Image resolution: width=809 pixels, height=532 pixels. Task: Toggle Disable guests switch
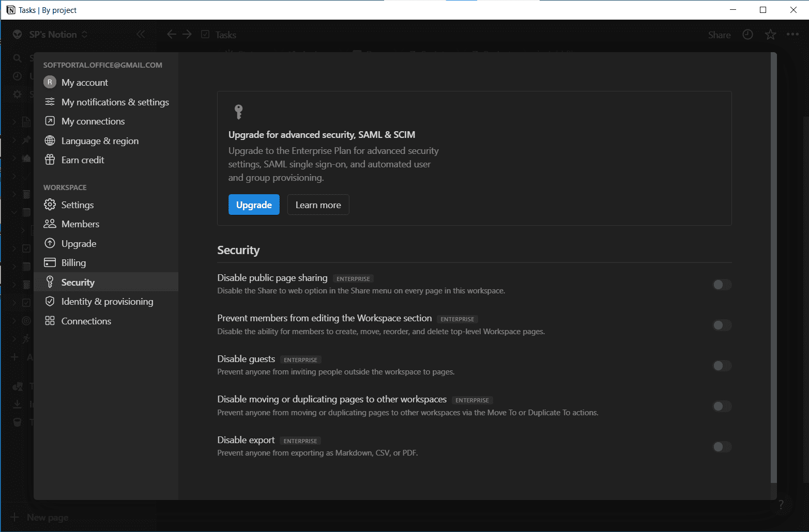click(722, 366)
